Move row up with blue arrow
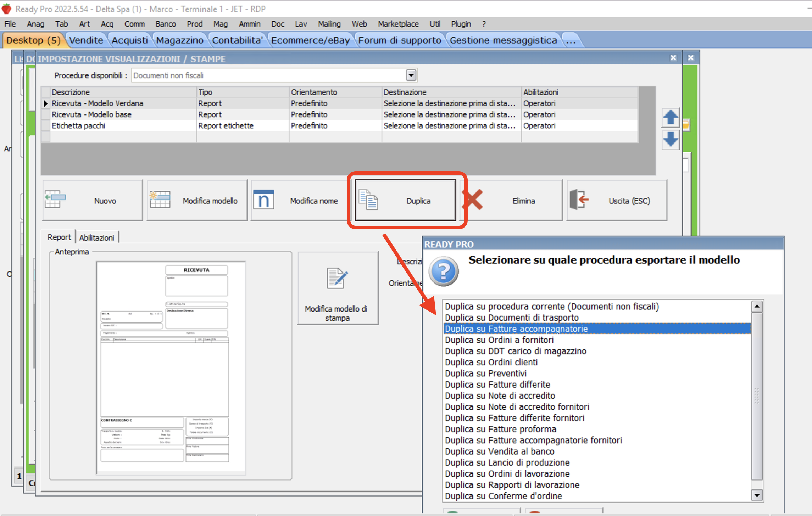 [670, 118]
